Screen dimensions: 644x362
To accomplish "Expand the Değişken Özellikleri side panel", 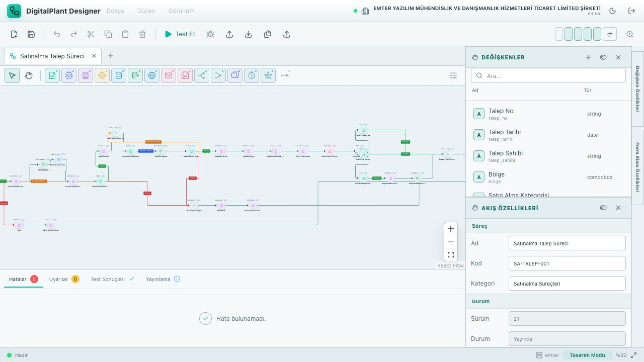I will click(x=637, y=89).
